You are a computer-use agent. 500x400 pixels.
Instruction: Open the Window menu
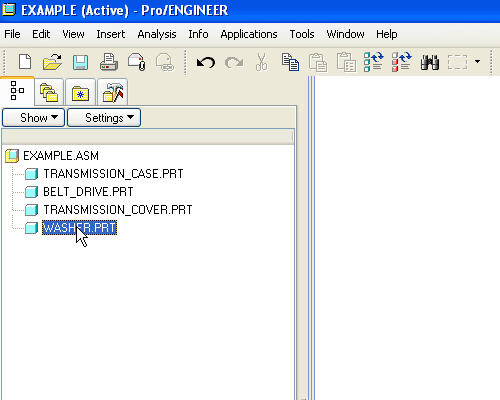click(x=345, y=34)
